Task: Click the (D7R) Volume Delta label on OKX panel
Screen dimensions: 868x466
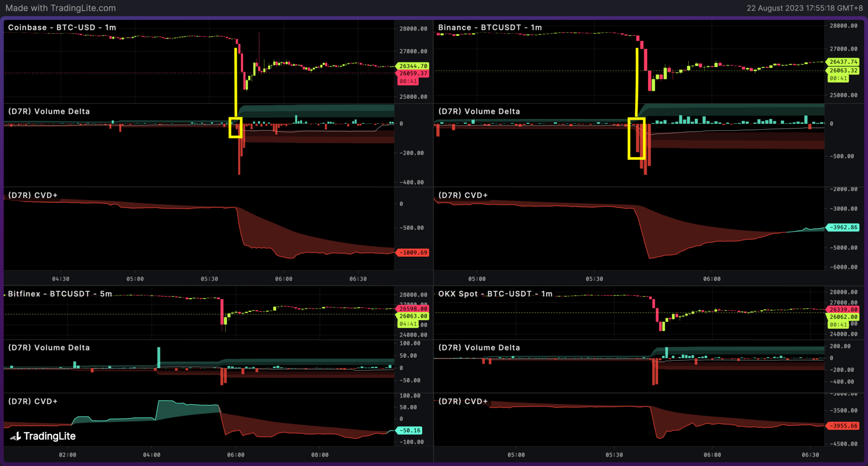Action: [479, 347]
